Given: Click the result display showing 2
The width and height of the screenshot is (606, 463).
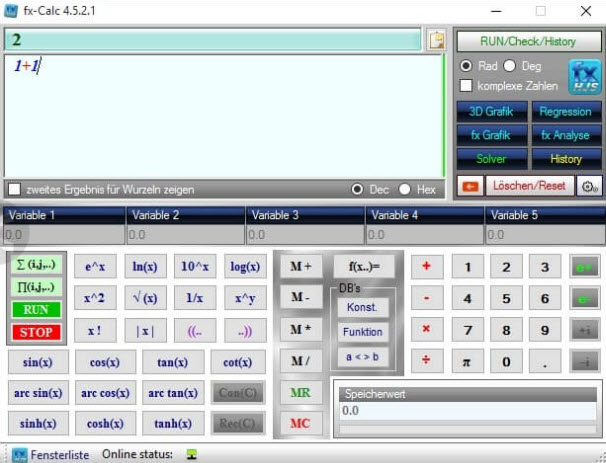Looking at the screenshot, I should click(x=213, y=39).
